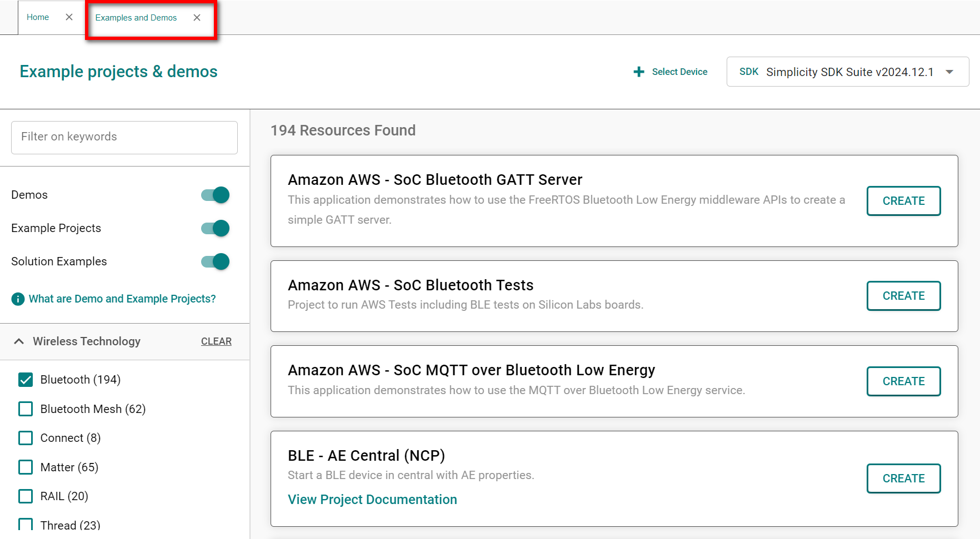Click CLEAR to reset wireless technology filters

[216, 341]
